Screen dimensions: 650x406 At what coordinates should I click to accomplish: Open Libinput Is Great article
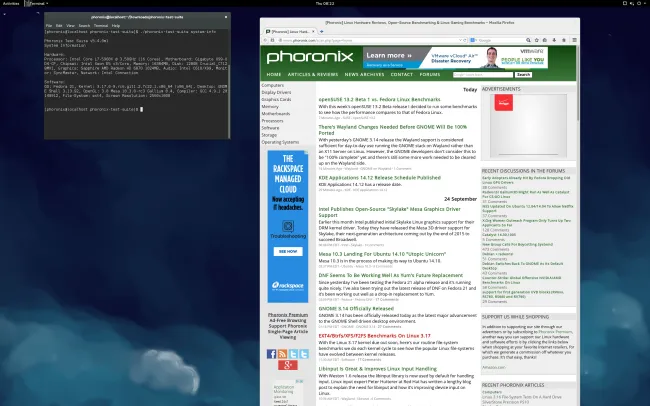tap(378, 369)
